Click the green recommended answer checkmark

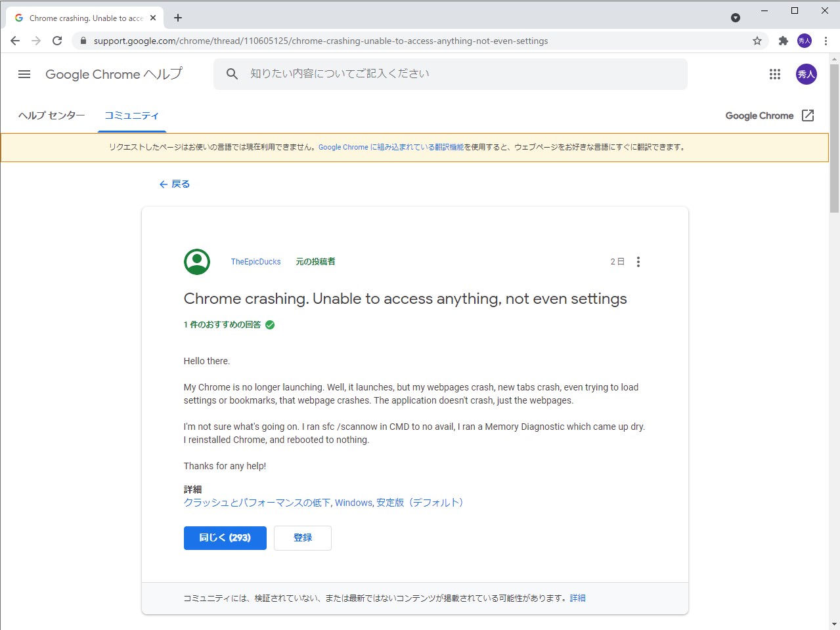coord(269,324)
